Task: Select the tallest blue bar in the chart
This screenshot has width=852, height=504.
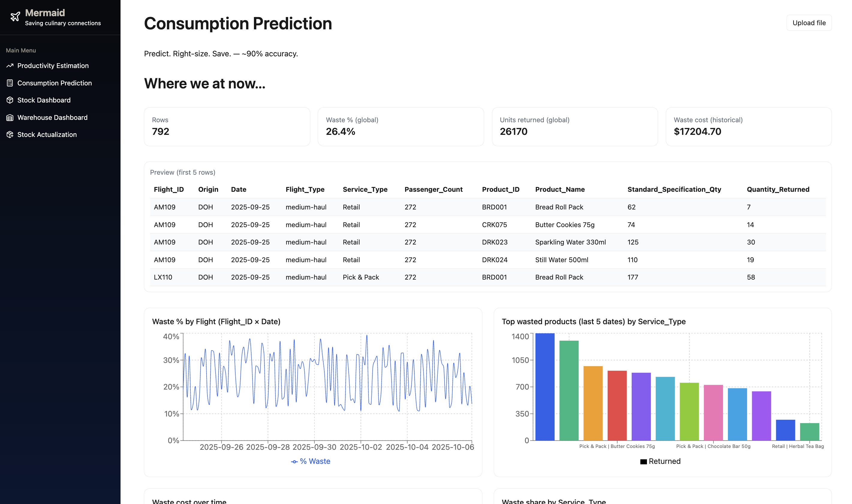Action: [x=544, y=387]
